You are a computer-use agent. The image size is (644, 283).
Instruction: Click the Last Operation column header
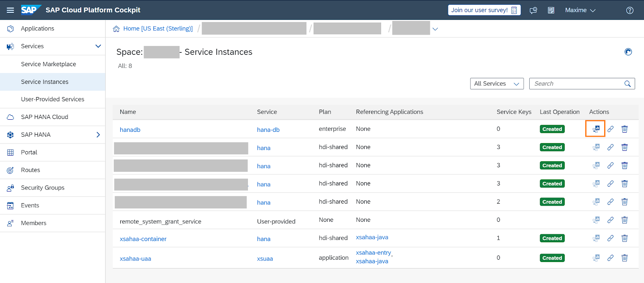coord(559,112)
